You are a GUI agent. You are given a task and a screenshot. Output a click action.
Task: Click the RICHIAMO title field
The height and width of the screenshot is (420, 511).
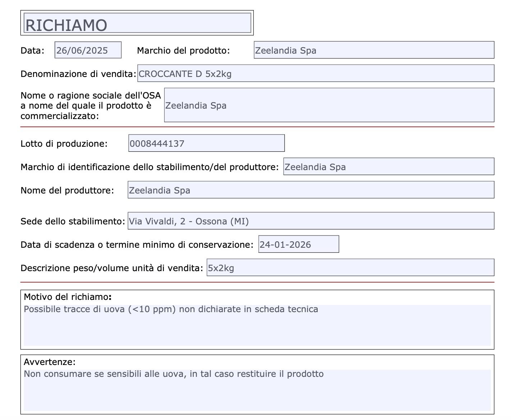(137, 23)
